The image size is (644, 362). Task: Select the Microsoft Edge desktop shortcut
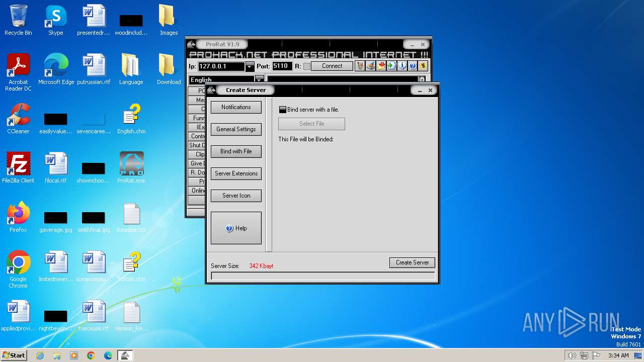56,69
